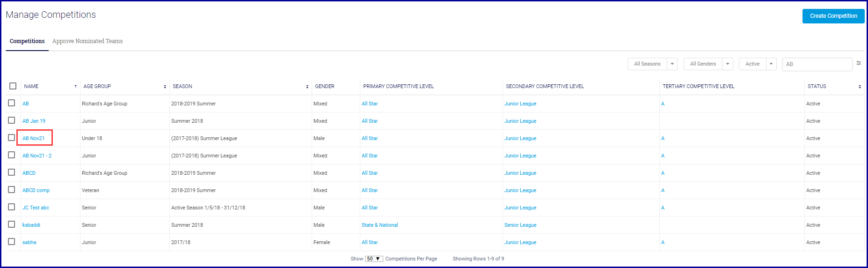
Task: Switch to Approve Nominated Teams tab
Action: 88,41
